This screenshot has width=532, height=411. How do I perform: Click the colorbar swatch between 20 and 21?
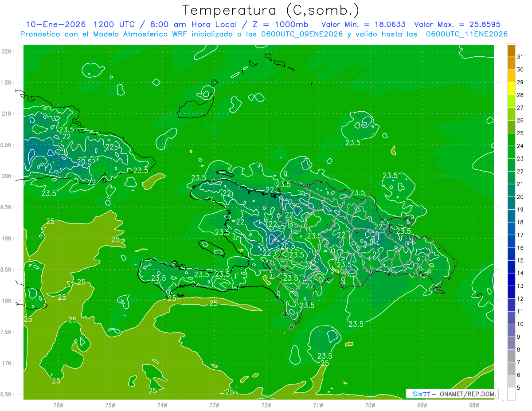pos(511,191)
